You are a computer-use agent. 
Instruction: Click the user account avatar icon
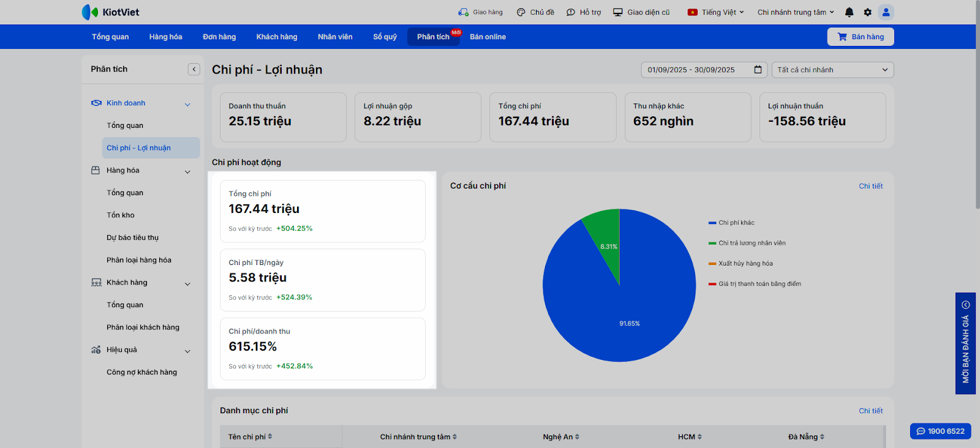[x=886, y=12]
